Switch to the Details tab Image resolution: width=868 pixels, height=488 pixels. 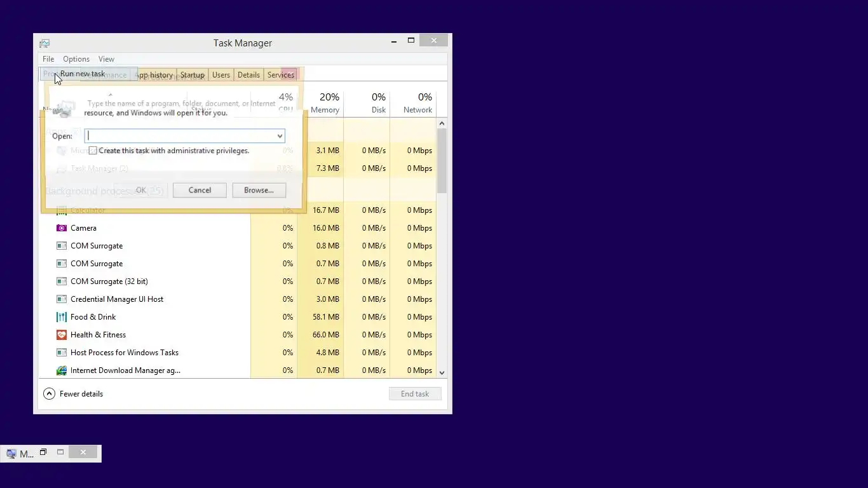click(x=248, y=75)
